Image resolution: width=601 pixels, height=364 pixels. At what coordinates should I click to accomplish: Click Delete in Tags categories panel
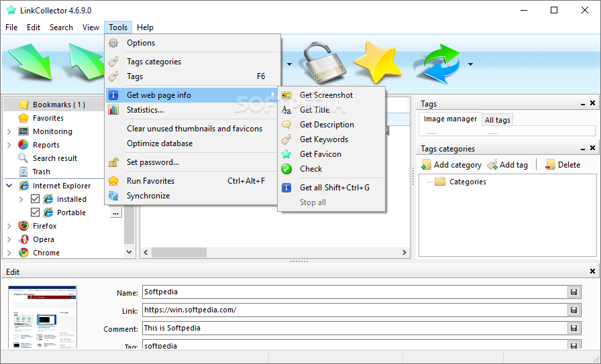563,165
